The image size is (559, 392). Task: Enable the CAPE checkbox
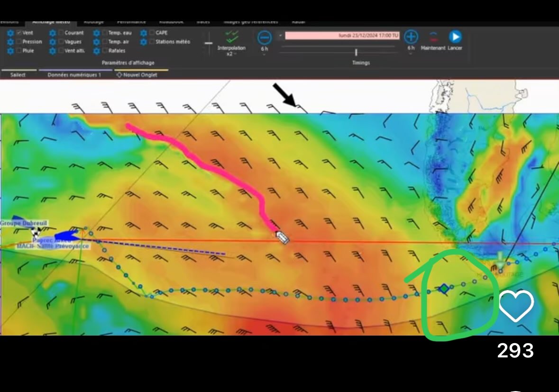[x=152, y=32]
